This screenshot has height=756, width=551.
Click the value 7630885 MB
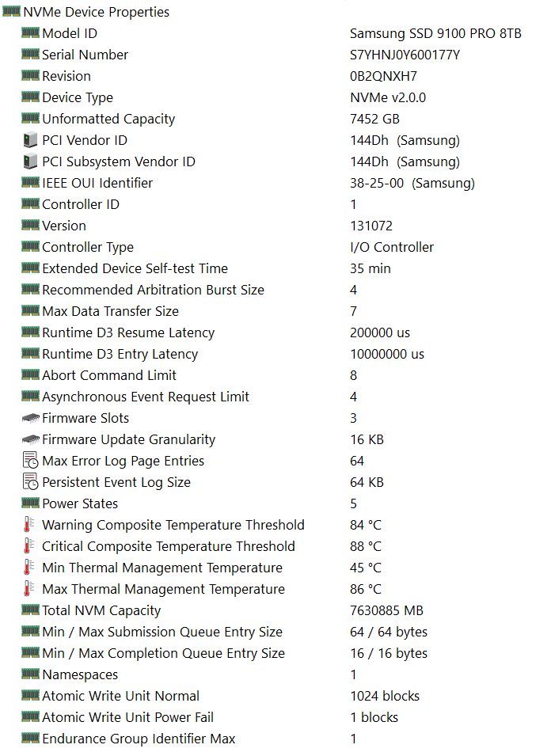pos(386,610)
